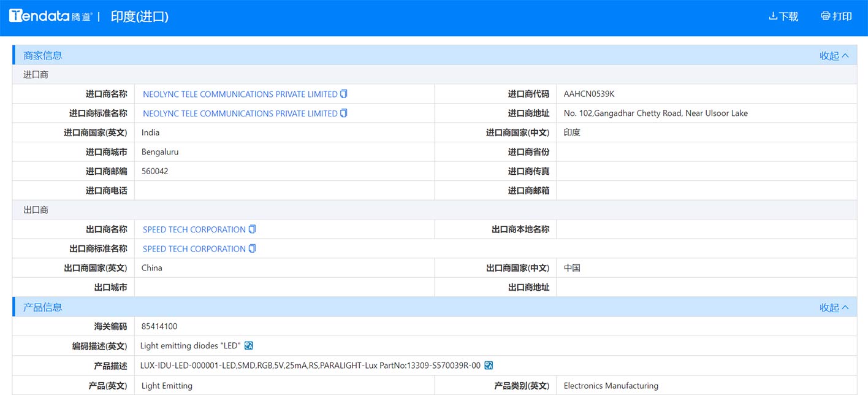Collapse the 商家信息 section

tap(834, 55)
